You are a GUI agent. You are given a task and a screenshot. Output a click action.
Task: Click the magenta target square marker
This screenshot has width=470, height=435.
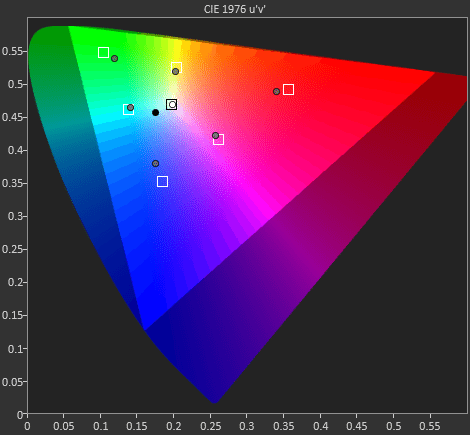pos(218,139)
